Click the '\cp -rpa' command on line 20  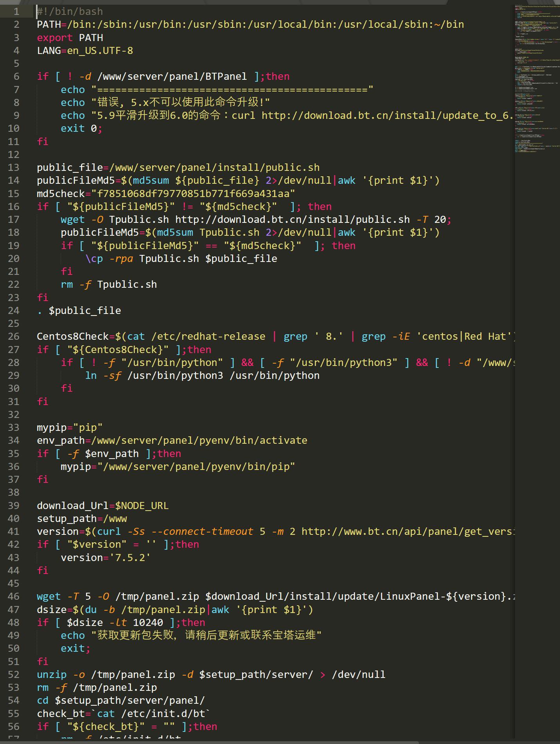tap(109, 259)
